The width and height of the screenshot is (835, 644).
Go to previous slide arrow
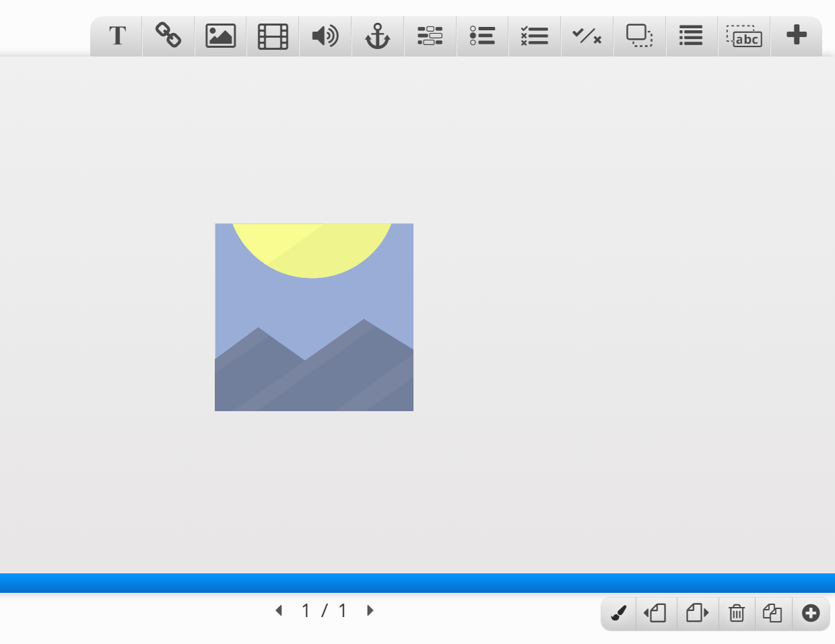[279, 610]
